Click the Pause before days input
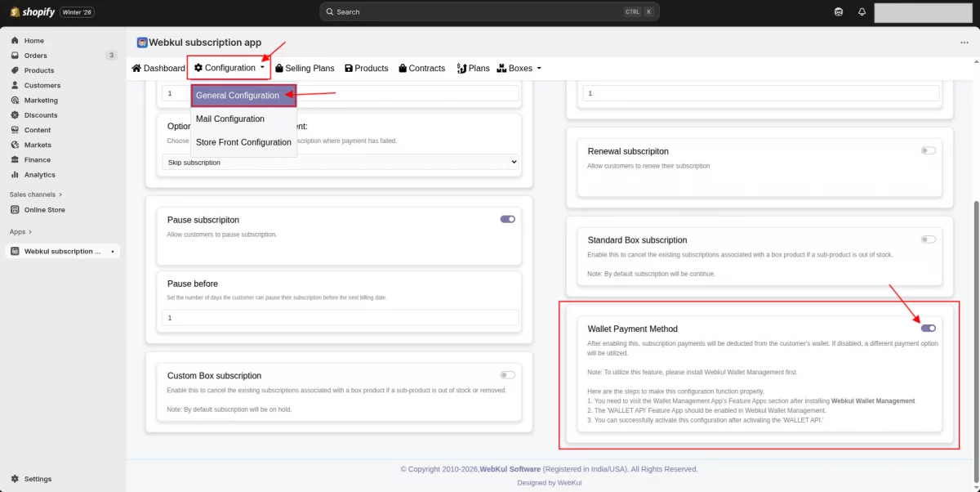 click(x=341, y=318)
